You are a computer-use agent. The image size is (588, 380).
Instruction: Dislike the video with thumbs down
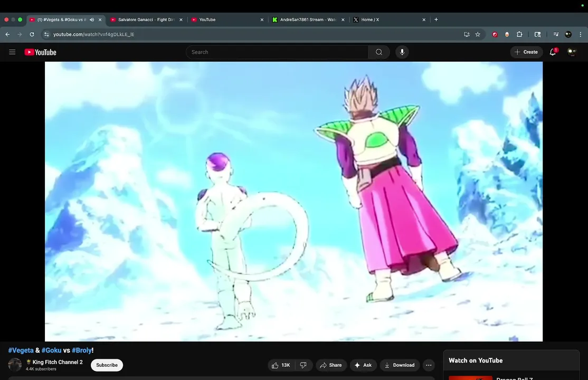(x=304, y=365)
